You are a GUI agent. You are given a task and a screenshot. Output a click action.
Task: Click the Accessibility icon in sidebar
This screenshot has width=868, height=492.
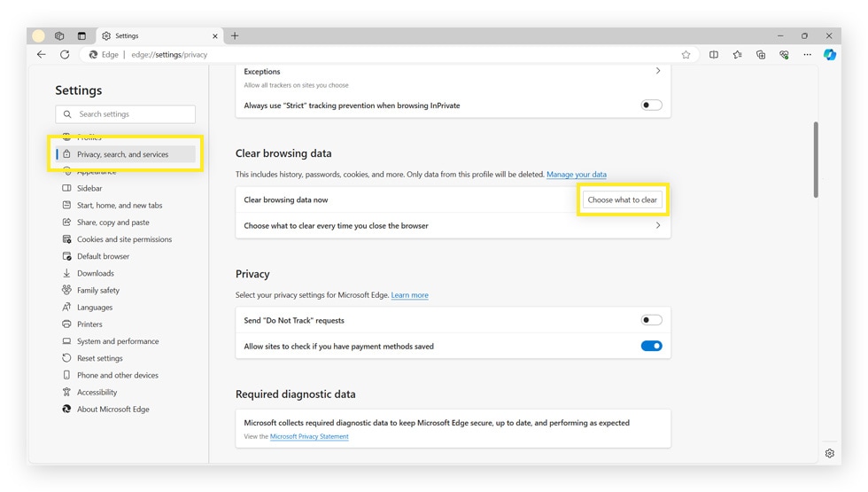pos(66,392)
